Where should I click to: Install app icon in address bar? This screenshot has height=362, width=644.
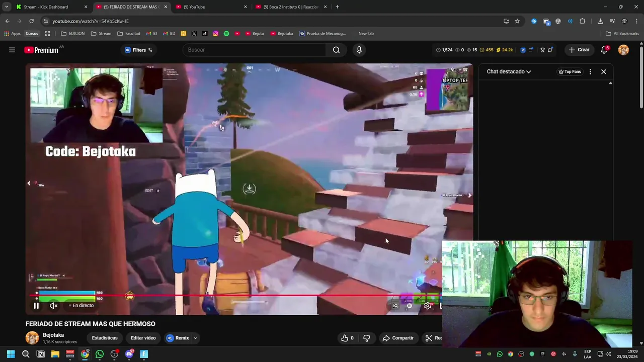[x=506, y=21]
